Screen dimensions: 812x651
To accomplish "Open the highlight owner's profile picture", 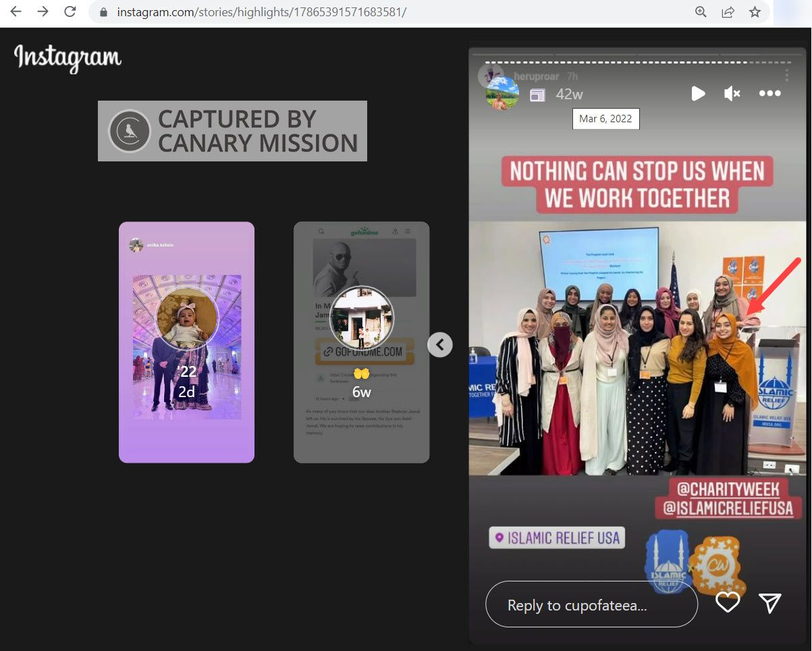I will [502, 93].
